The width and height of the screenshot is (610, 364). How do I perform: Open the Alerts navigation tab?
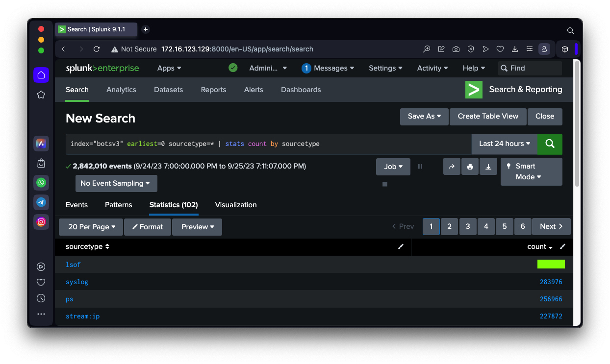click(x=254, y=90)
